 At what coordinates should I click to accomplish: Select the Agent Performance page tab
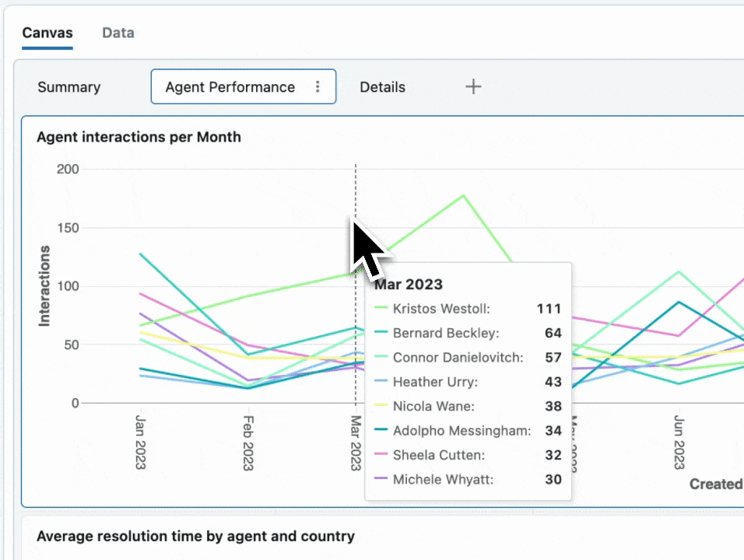pyautogui.click(x=230, y=87)
